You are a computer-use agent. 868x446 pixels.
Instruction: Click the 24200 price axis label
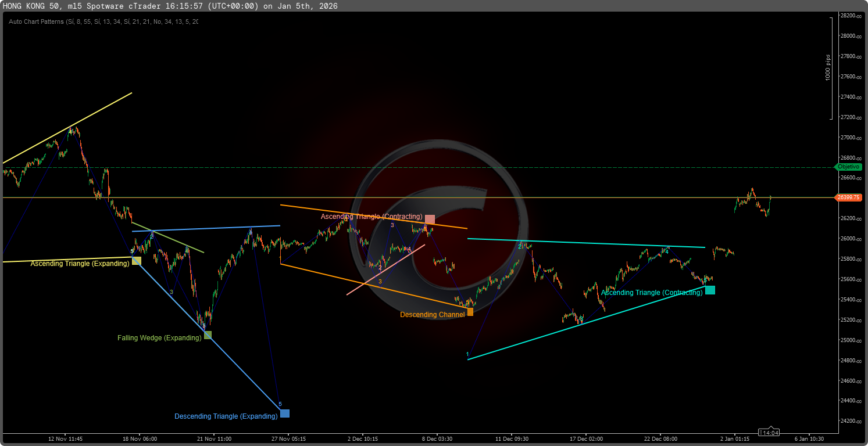click(851, 421)
